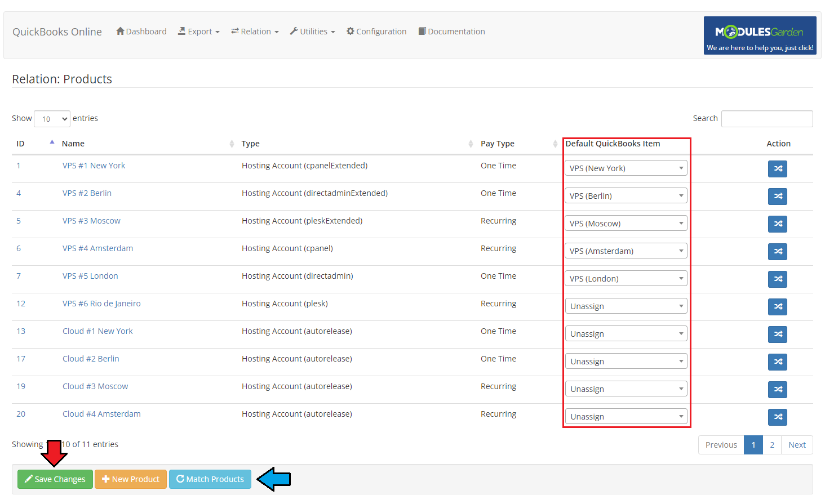The width and height of the screenshot is (825, 504).
Task: Go to page 2 of results
Action: click(772, 445)
